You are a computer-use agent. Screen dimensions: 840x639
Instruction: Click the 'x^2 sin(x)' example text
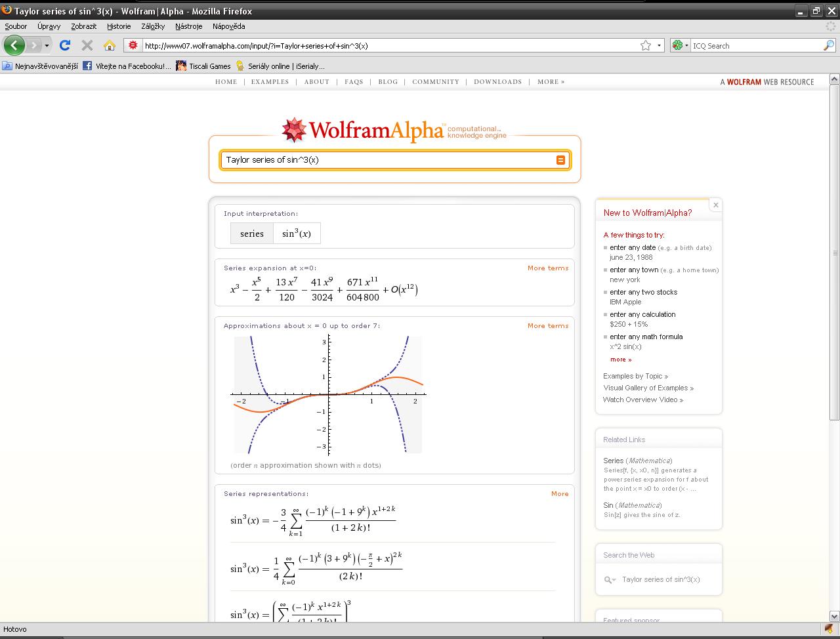[x=625, y=347]
